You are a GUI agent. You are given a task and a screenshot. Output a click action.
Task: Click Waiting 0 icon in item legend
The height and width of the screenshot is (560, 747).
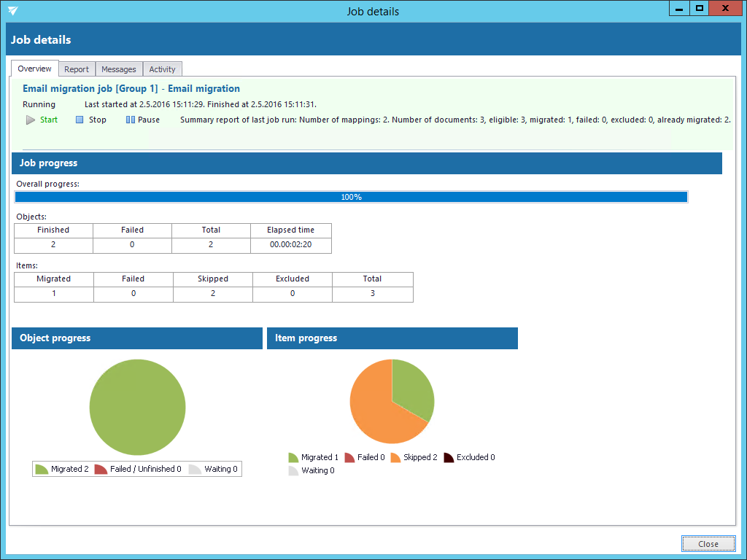(x=293, y=470)
